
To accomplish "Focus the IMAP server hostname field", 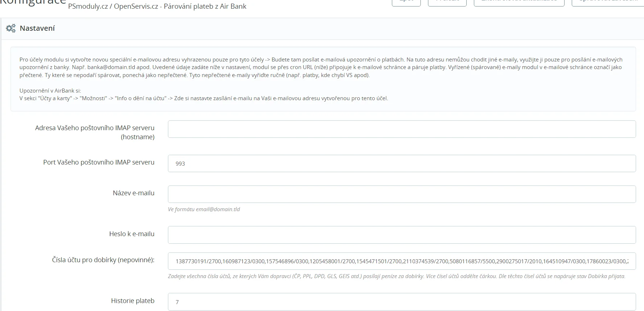I will 401,129.
